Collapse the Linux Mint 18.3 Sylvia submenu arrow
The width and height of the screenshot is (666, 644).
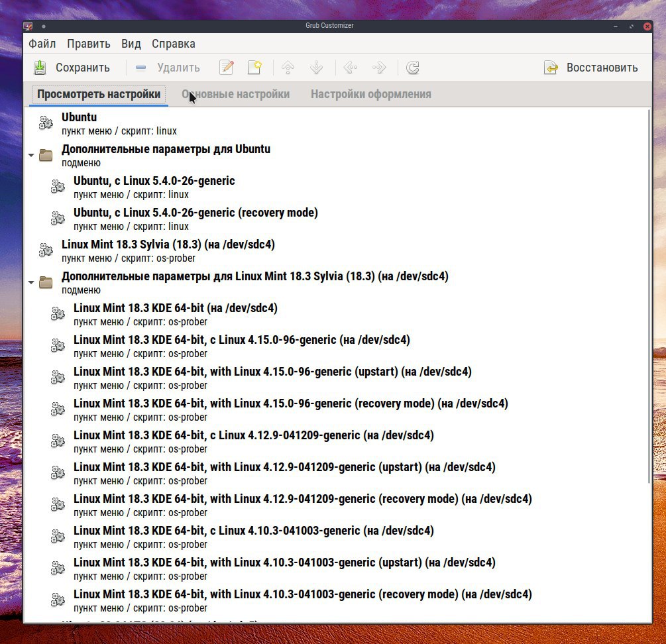31,282
